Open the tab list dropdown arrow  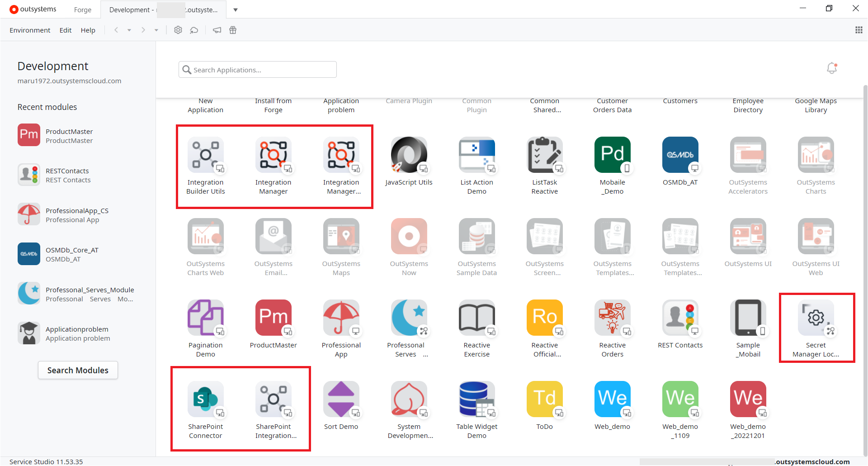(236, 10)
